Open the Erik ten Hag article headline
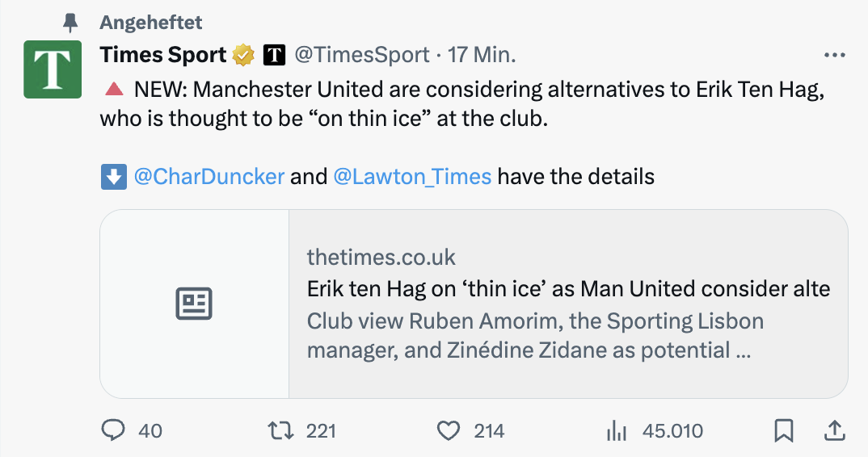Image resolution: width=868 pixels, height=457 pixels. tap(568, 288)
